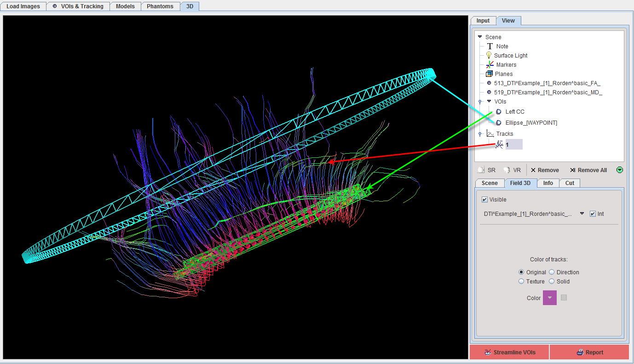The image size is (634, 364).
Task: Click the Left CC VOI icon
Action: 499,112
